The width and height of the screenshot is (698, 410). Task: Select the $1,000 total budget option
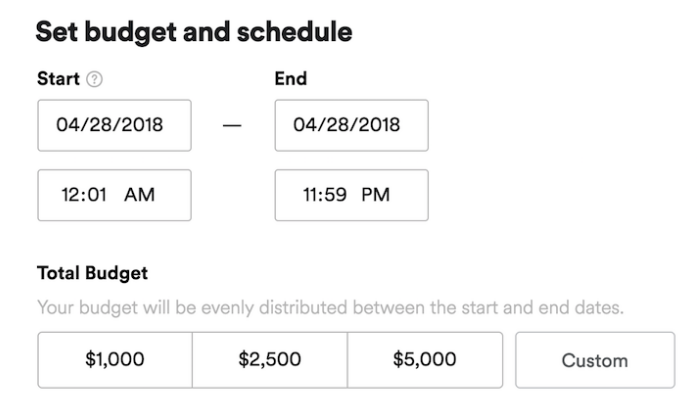tap(114, 360)
